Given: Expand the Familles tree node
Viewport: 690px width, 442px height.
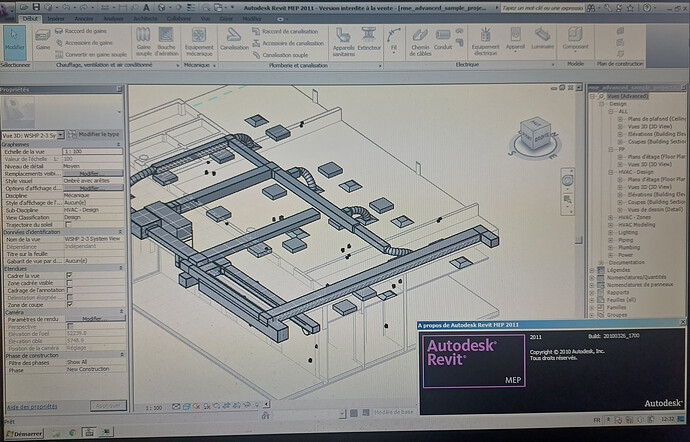Looking at the screenshot, I should pos(592,307).
